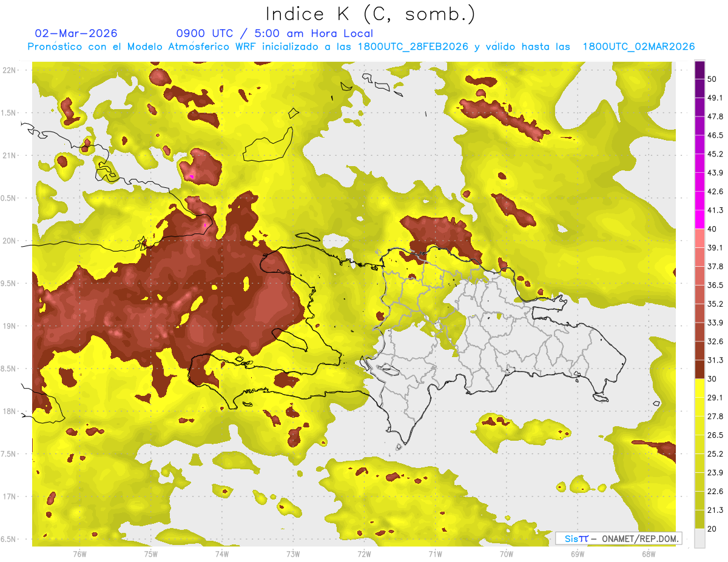Click the color bar value "32.6"
Viewport: 728px width, 562px height.
[x=715, y=341]
